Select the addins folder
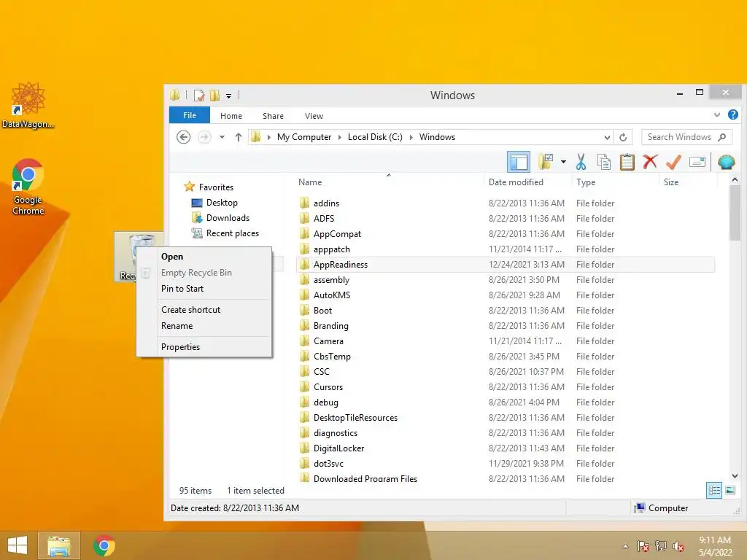 pyautogui.click(x=505, y=203)
